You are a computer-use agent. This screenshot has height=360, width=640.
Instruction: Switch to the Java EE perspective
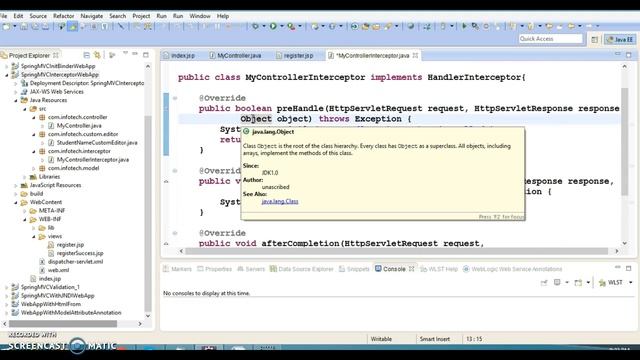click(620, 39)
